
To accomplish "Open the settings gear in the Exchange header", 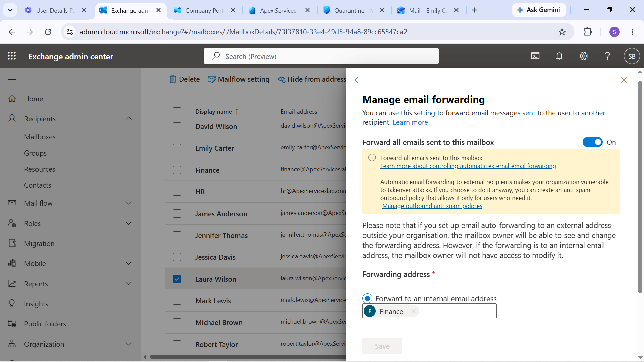I will (584, 56).
